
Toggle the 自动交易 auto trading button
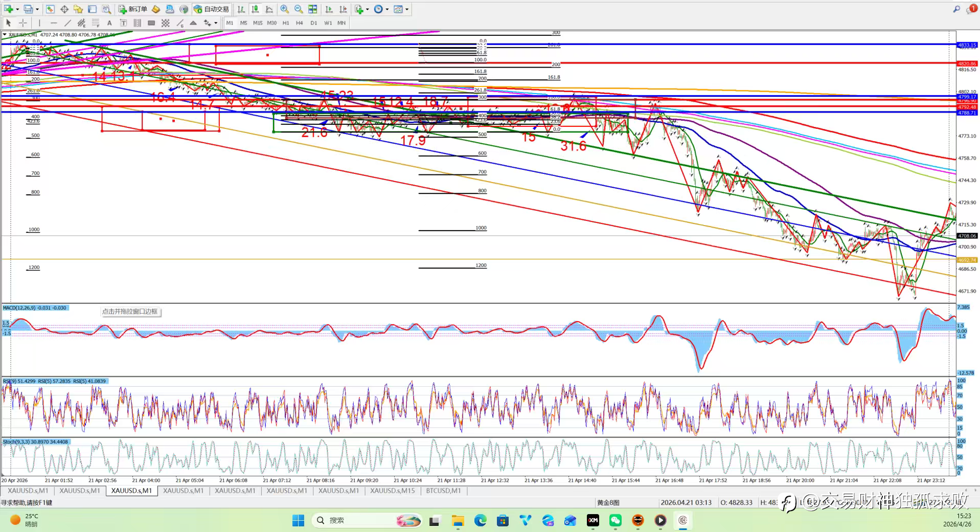coord(211,9)
